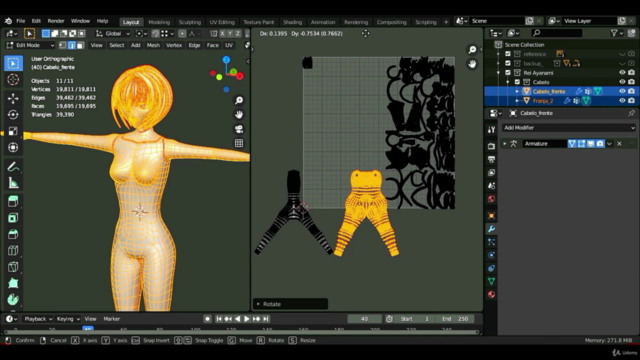This screenshot has width=640, height=360.
Task: Open the Render menu
Action: click(56, 21)
